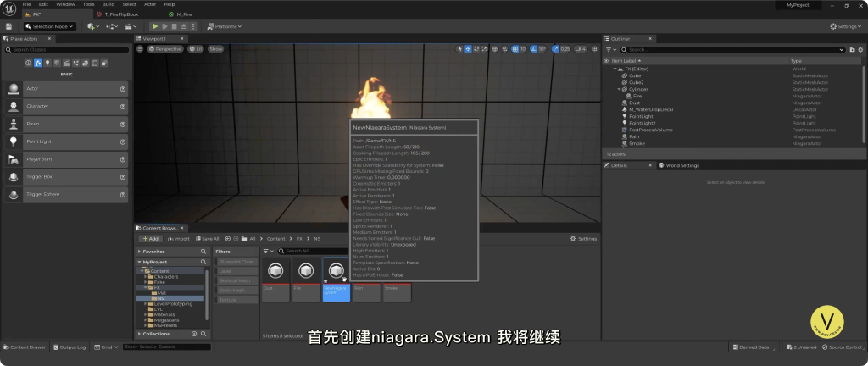Activate the translate gizmo tool

click(x=468, y=48)
